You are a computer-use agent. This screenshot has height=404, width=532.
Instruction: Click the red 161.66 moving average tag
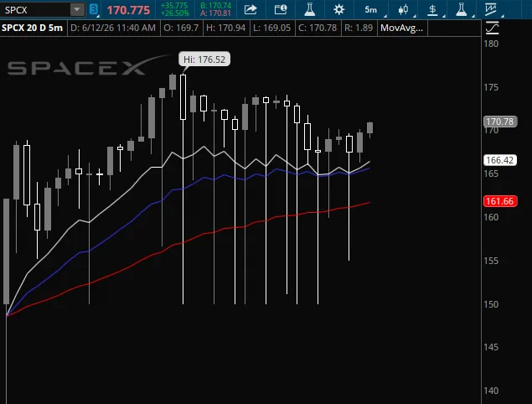tap(500, 201)
